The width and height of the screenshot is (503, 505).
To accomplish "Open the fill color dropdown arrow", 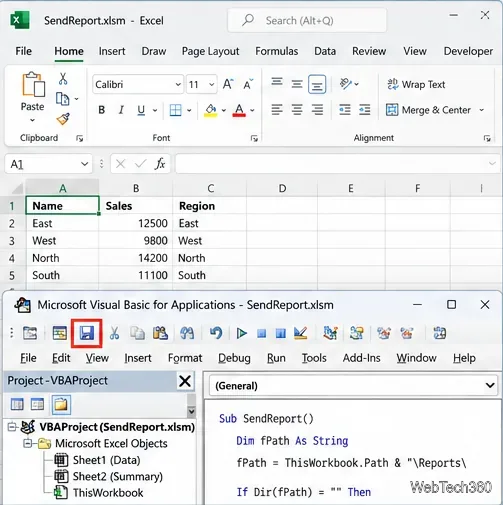I will click(x=224, y=110).
